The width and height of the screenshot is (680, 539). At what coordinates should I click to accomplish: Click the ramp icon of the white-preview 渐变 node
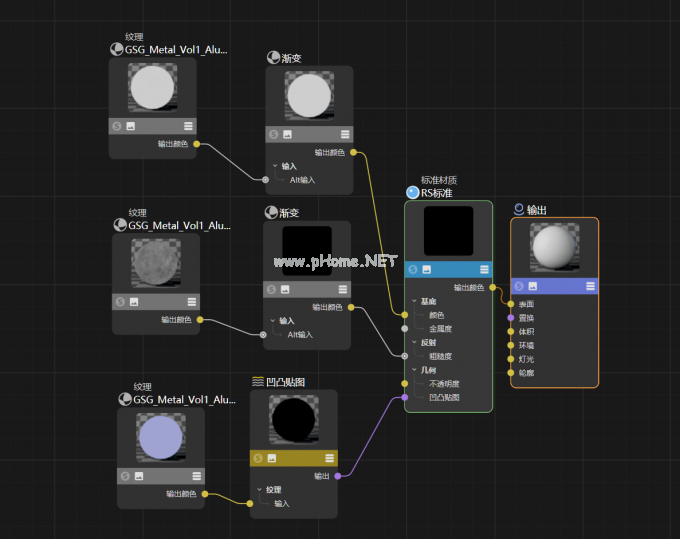(273, 58)
